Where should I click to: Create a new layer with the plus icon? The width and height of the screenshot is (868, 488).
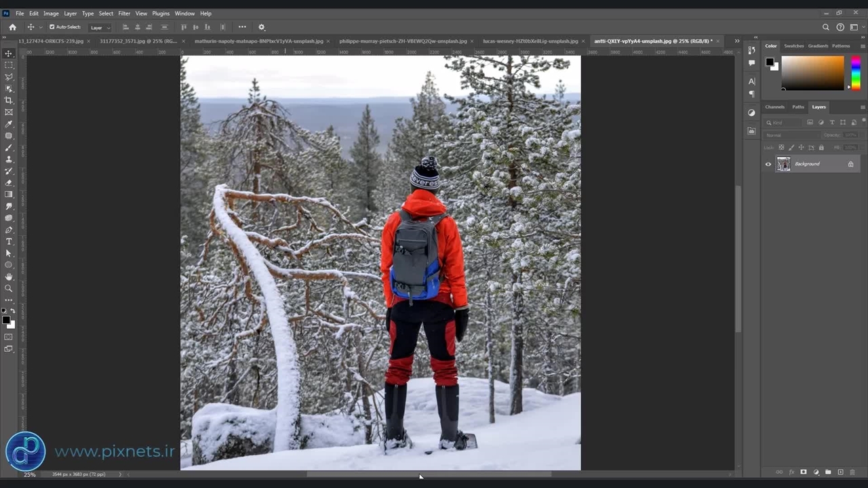pos(840,472)
